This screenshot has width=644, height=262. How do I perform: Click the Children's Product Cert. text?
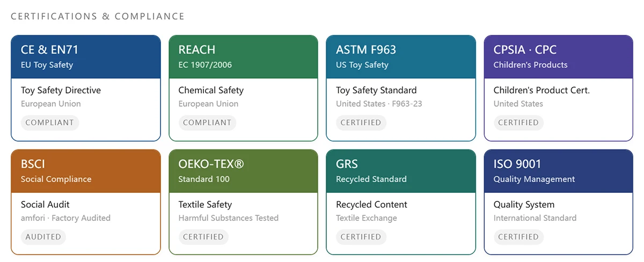click(x=541, y=90)
